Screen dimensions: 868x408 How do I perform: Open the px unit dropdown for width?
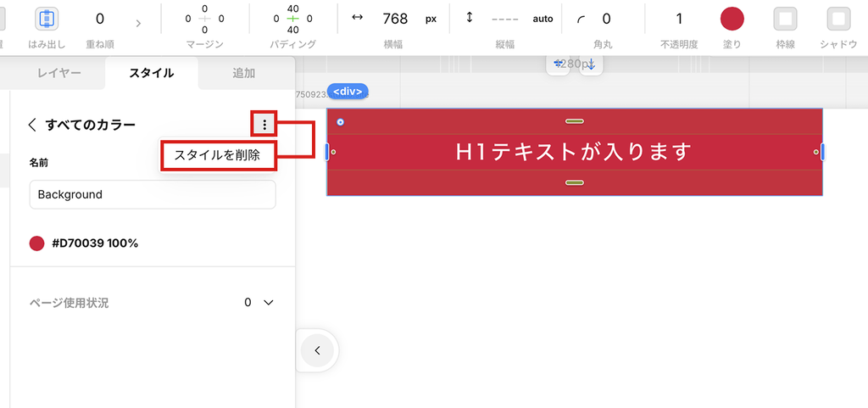coord(431,19)
